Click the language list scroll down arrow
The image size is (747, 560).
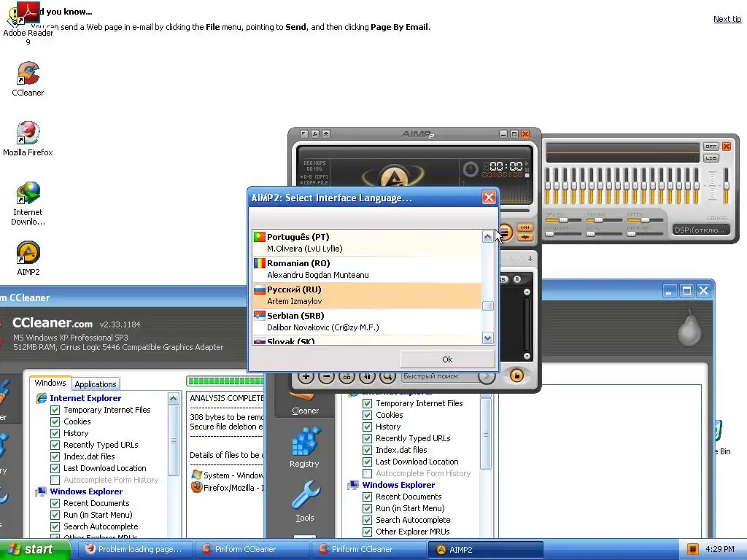[487, 338]
